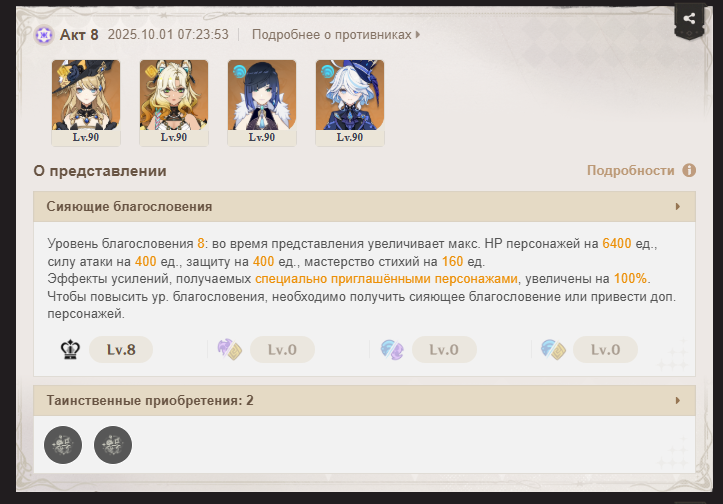Click the Сияющие благословения section header
This screenshot has height=504, width=723.
click(364, 207)
